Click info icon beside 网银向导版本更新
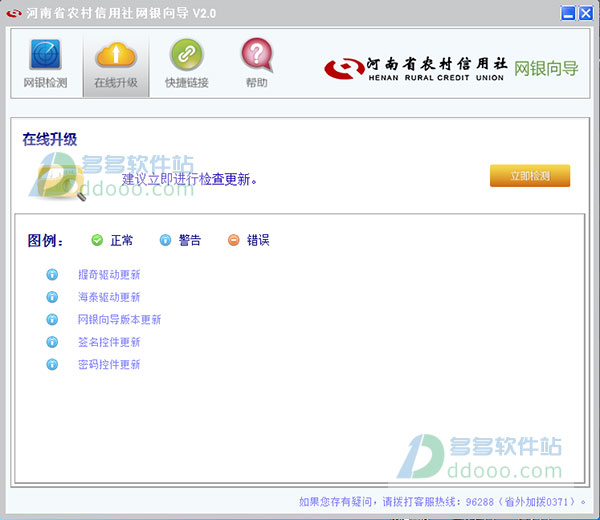Image resolution: width=600 pixels, height=520 pixels. tap(52, 319)
